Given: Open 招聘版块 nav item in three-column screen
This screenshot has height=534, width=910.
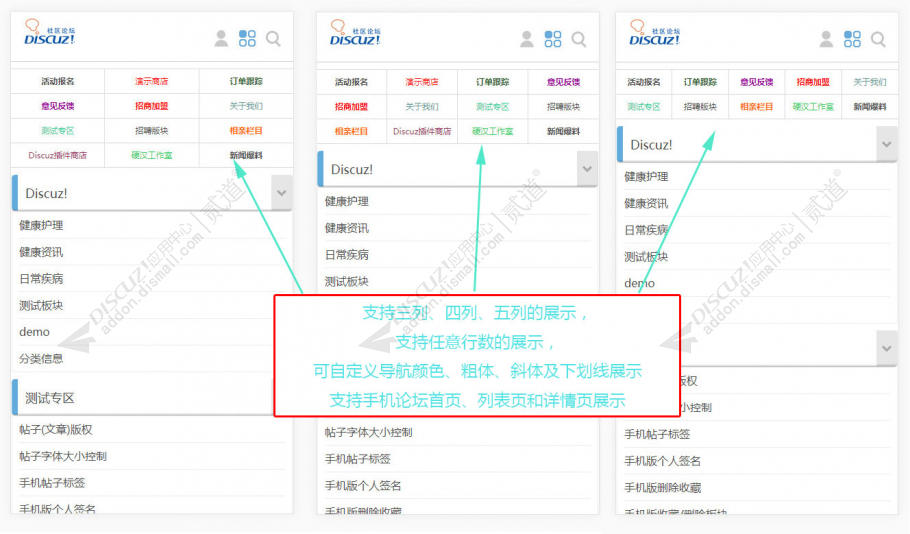Looking at the screenshot, I should tap(151, 131).
